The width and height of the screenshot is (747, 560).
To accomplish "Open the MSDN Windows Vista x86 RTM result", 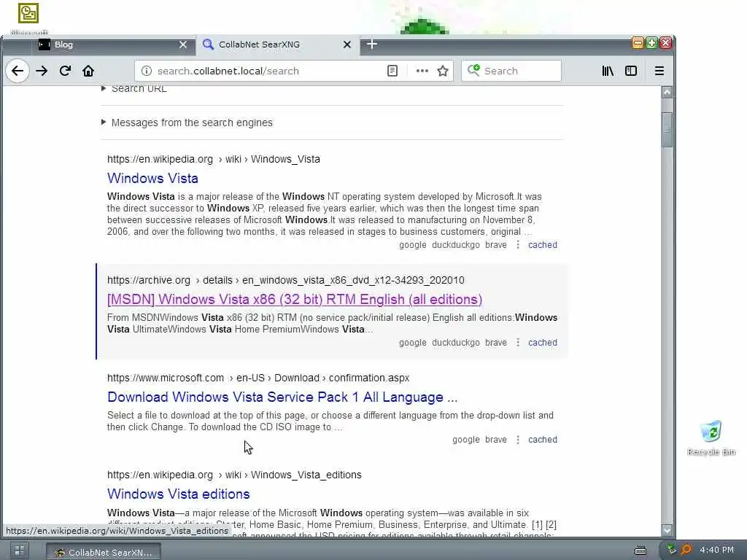I will pos(295,299).
